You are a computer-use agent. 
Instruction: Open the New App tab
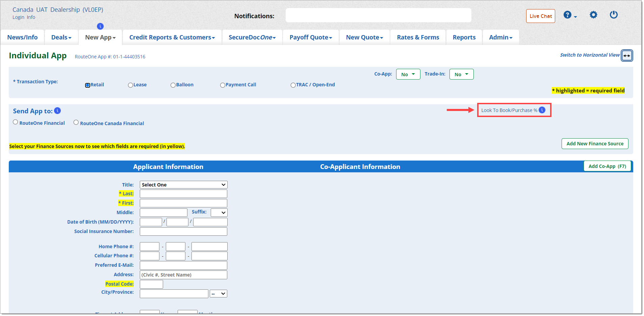(x=100, y=37)
